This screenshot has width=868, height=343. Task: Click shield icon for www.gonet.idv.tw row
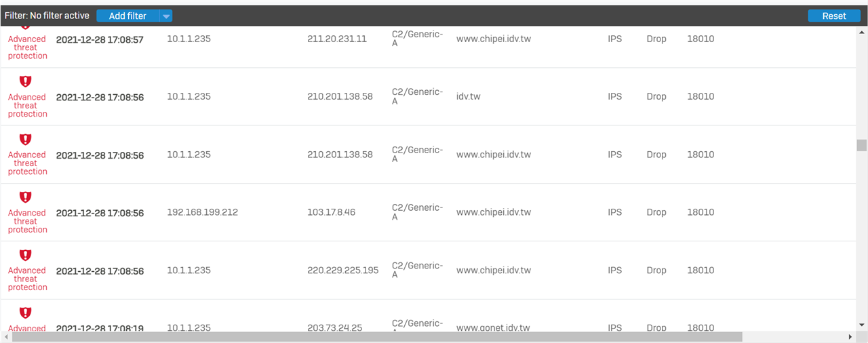coord(25,312)
